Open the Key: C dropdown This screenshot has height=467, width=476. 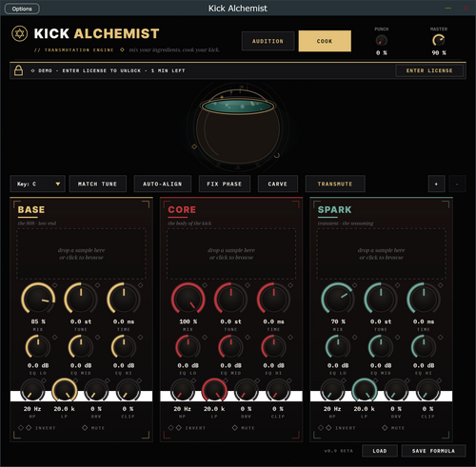(x=37, y=184)
